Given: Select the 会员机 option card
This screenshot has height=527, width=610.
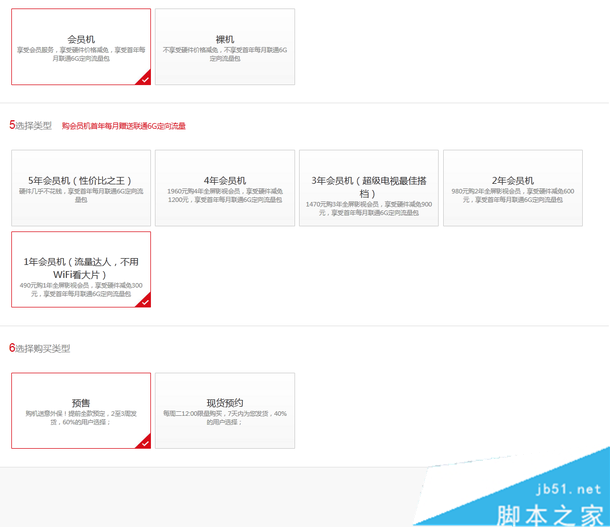Looking at the screenshot, I should click(x=81, y=47).
